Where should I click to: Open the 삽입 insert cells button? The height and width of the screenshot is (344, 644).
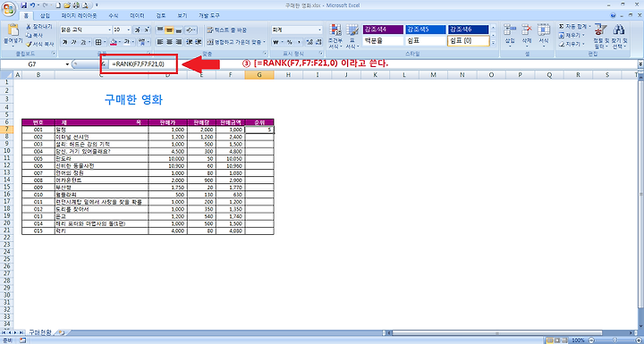[x=510, y=36]
